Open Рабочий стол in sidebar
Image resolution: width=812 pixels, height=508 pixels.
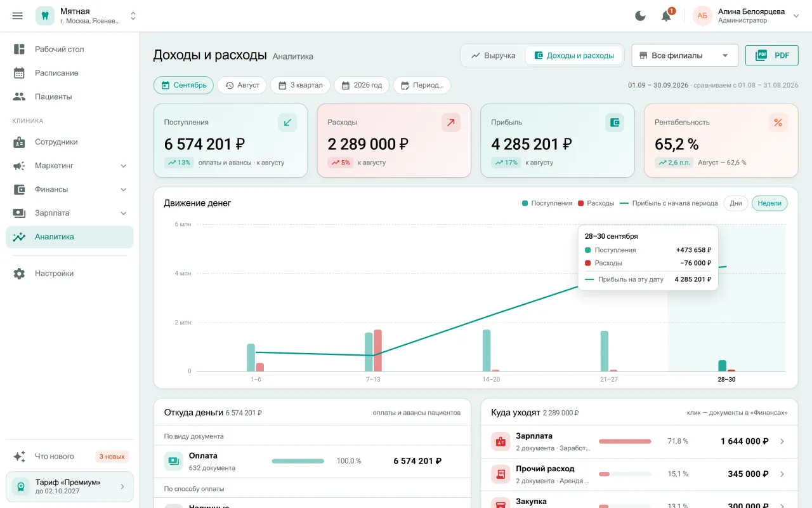(x=70, y=50)
